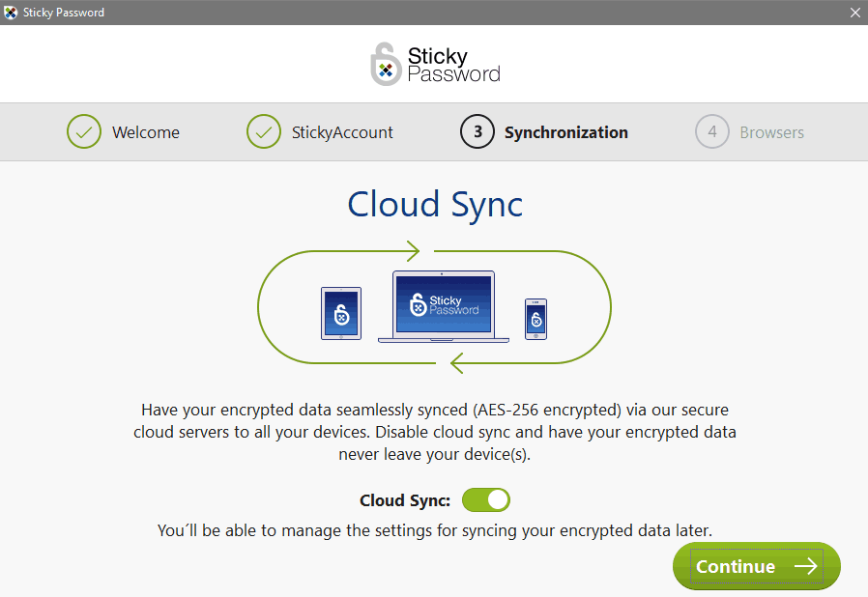Click the grayed circle 4 for Browsers

click(712, 131)
